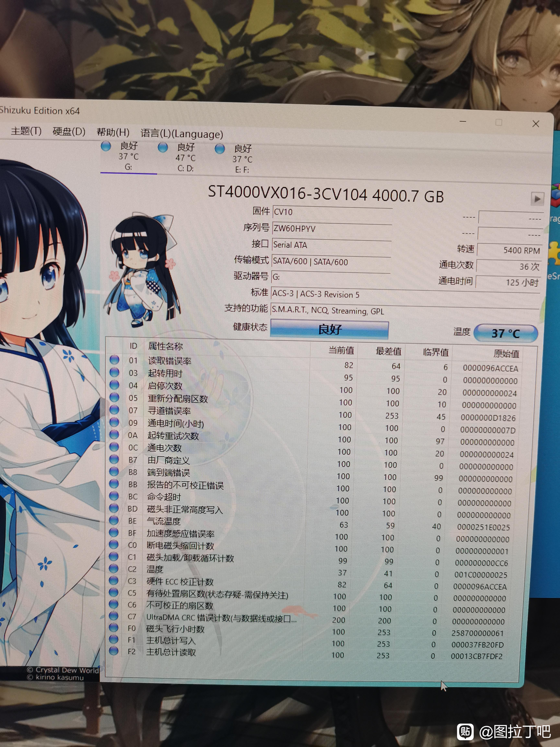560x747 pixels.
Task: Click the status orb for B7 由厂商定义
Action: coord(114,460)
